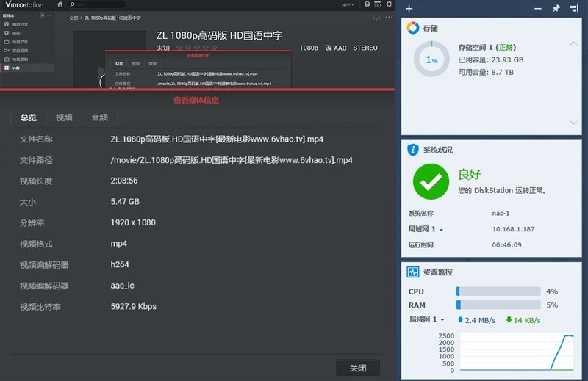Select the codec value h264
588x381 pixels.
(x=120, y=264)
